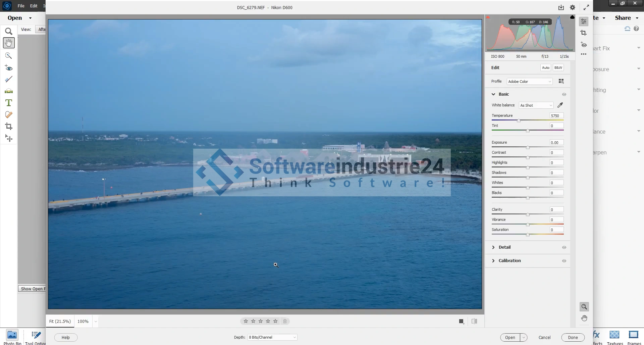This screenshot has height=345, width=644.
Task: Expand the Detail panel section
Action: [x=504, y=247]
